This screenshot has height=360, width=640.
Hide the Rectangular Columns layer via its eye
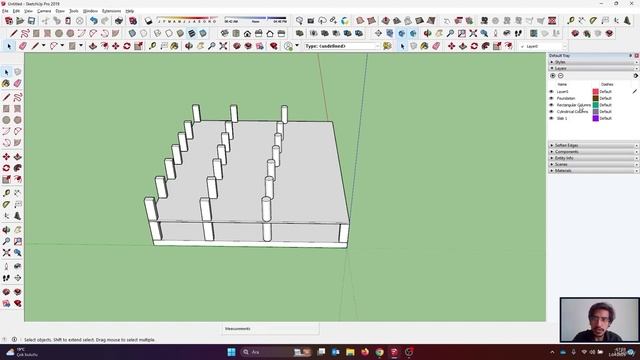pyautogui.click(x=551, y=105)
